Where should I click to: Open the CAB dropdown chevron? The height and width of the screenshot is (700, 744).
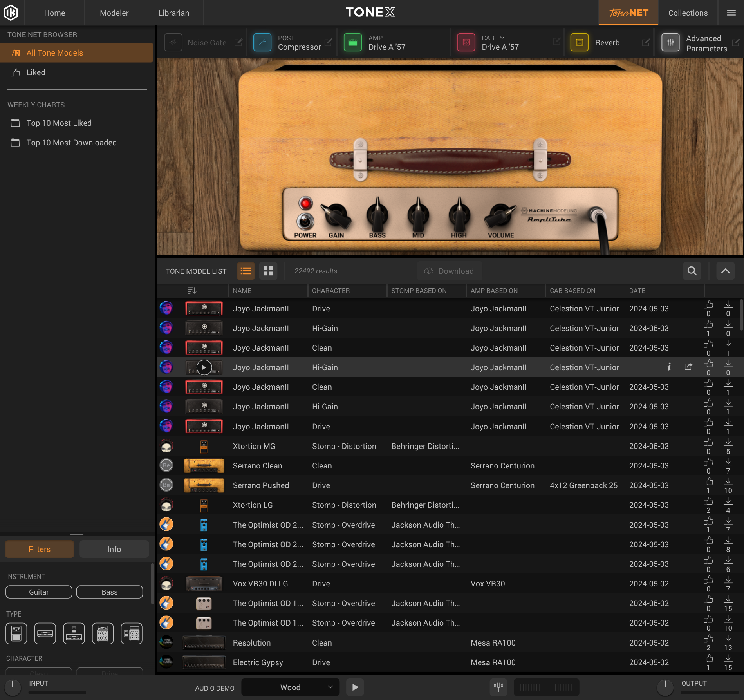502,38
